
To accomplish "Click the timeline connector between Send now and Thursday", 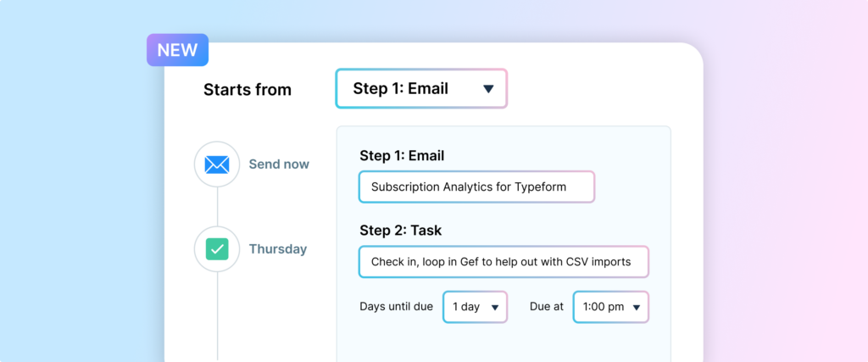I will point(217,207).
